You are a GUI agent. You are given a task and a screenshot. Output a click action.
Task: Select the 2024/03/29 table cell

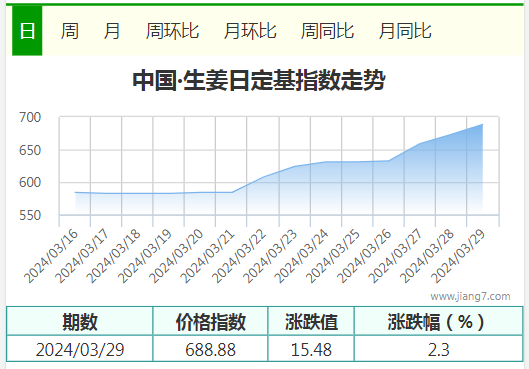(80, 349)
